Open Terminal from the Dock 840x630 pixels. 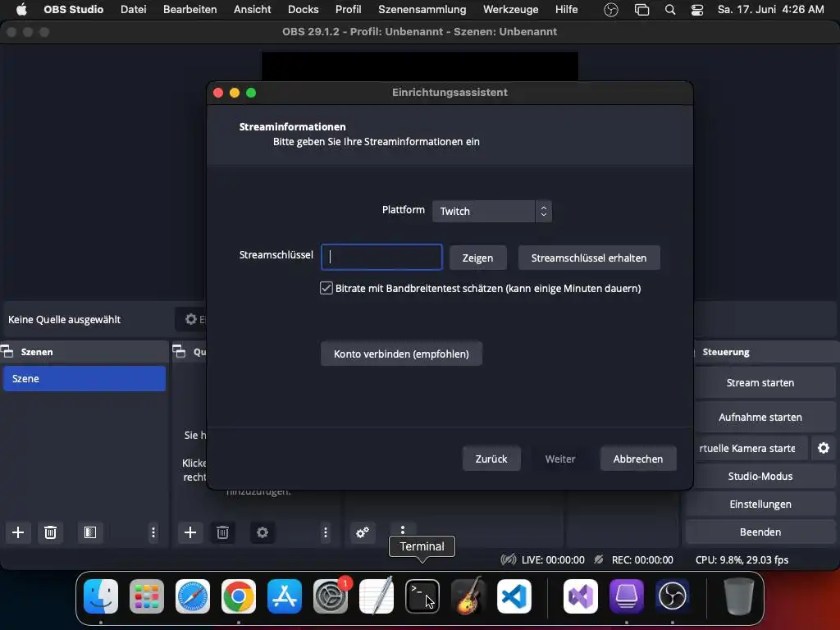[x=422, y=596]
